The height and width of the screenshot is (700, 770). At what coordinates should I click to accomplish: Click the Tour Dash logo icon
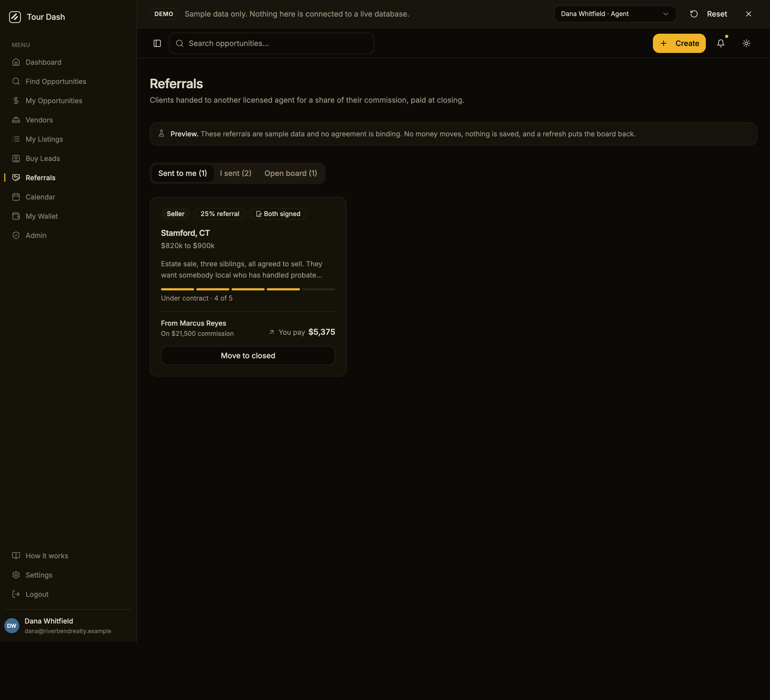(15, 17)
